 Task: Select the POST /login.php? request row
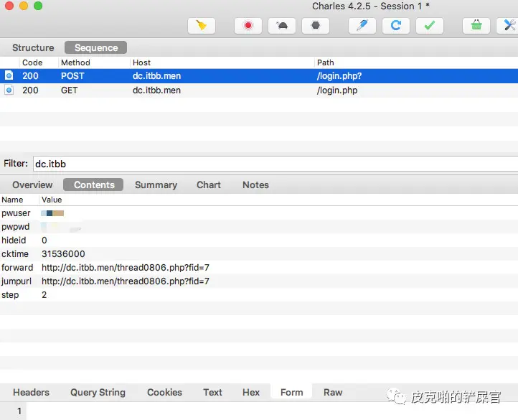point(259,75)
